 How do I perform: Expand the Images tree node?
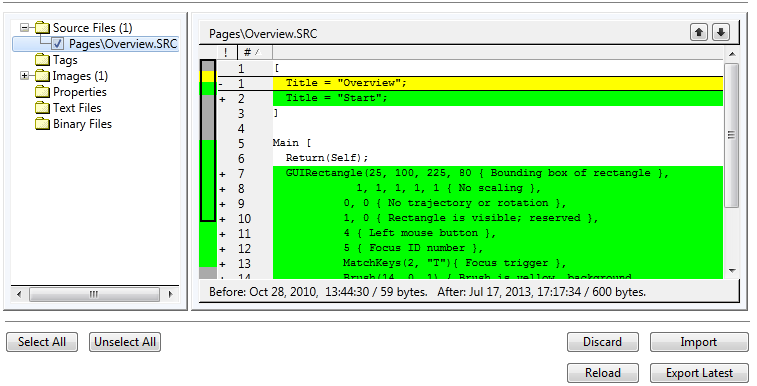(x=24, y=76)
